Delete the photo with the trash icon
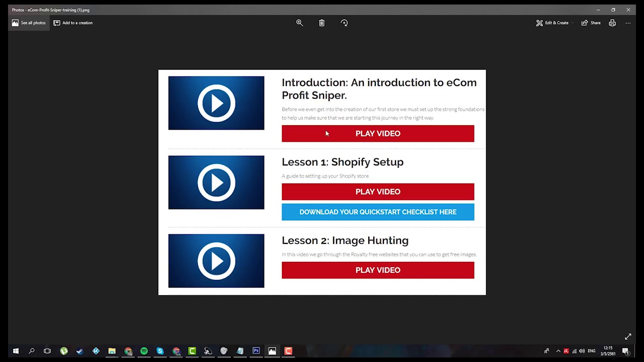 click(x=321, y=23)
